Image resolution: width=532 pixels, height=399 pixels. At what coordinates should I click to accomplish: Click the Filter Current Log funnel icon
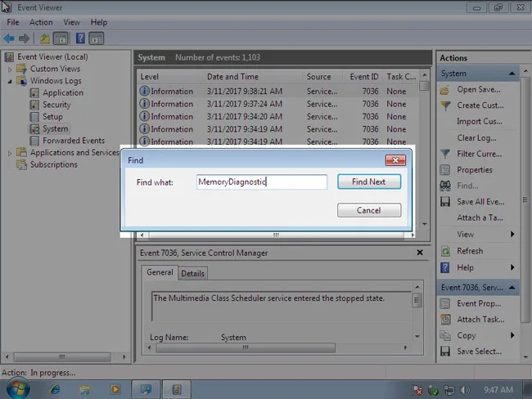click(x=445, y=154)
